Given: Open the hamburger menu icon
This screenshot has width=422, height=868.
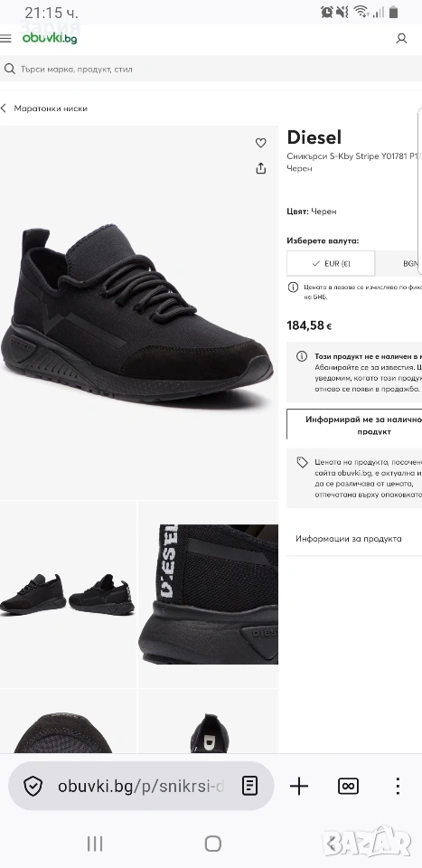Looking at the screenshot, I should [5, 38].
